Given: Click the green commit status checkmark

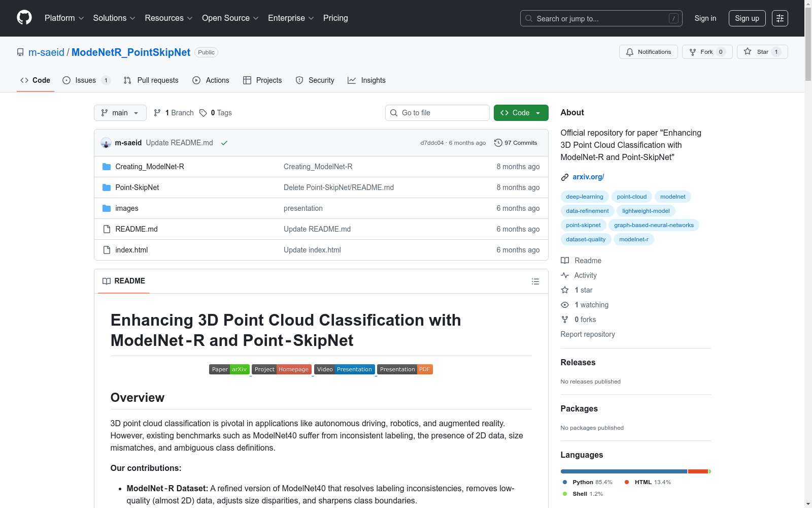Looking at the screenshot, I should tap(224, 143).
